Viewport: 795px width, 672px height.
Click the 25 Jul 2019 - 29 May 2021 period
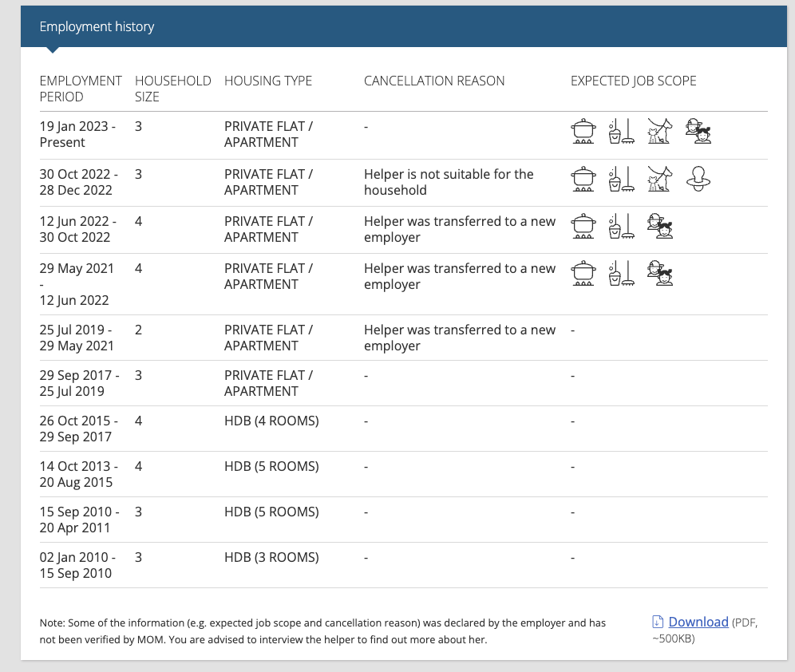point(78,338)
